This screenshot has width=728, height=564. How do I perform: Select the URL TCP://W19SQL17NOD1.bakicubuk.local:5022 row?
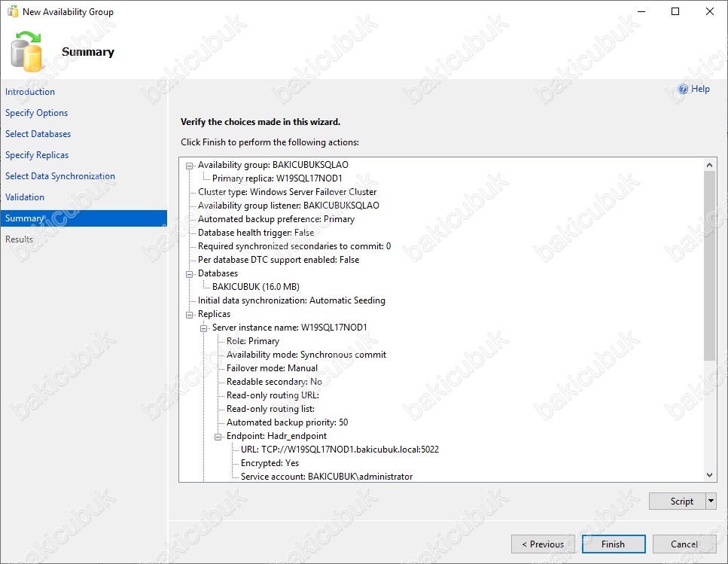click(x=340, y=450)
